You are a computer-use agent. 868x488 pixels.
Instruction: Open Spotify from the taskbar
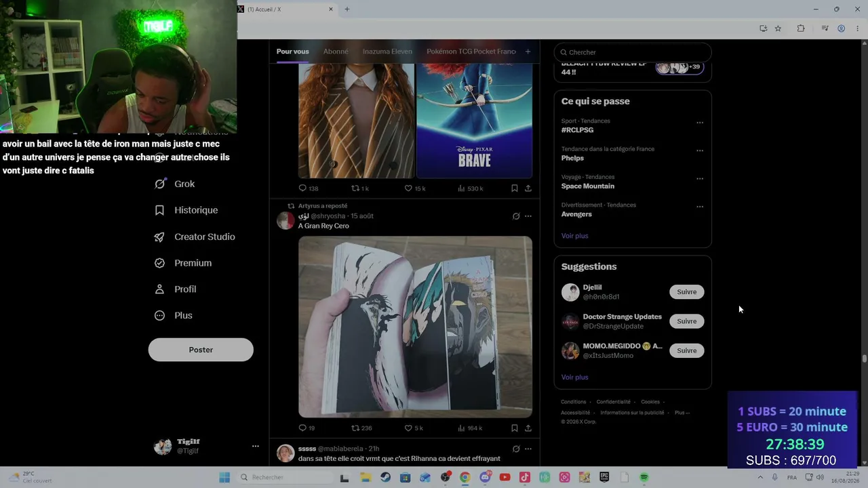(644, 477)
